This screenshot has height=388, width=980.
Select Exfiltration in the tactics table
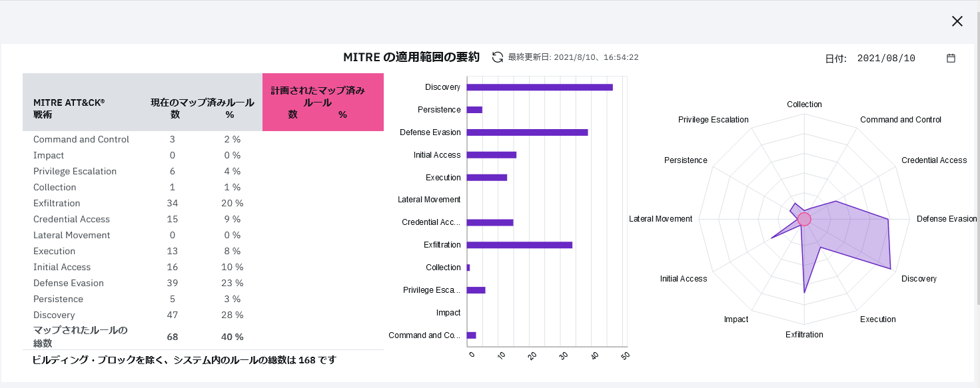[57, 203]
